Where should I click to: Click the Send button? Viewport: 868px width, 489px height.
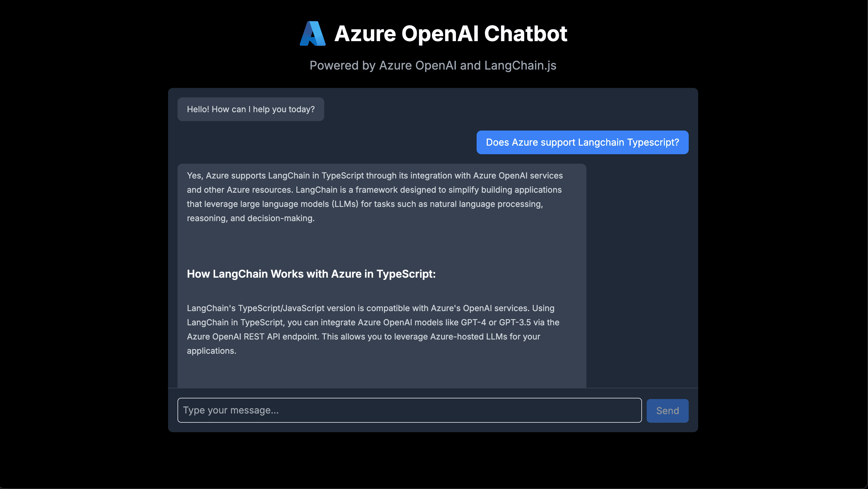(667, 411)
